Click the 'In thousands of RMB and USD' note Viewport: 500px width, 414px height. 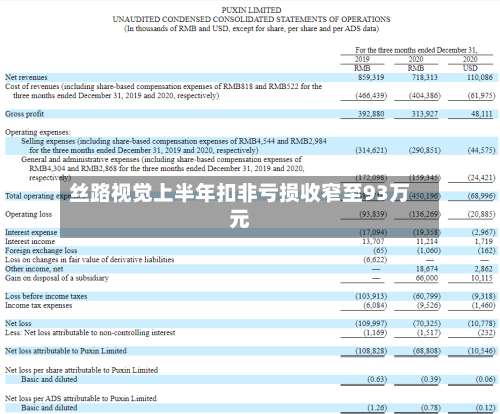251,28
